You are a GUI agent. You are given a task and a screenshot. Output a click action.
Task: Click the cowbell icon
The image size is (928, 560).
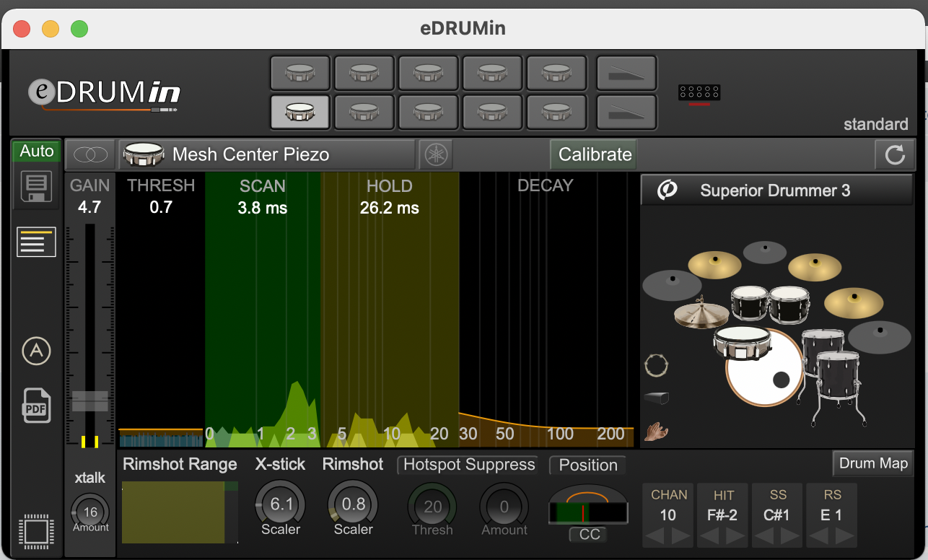pos(656,398)
